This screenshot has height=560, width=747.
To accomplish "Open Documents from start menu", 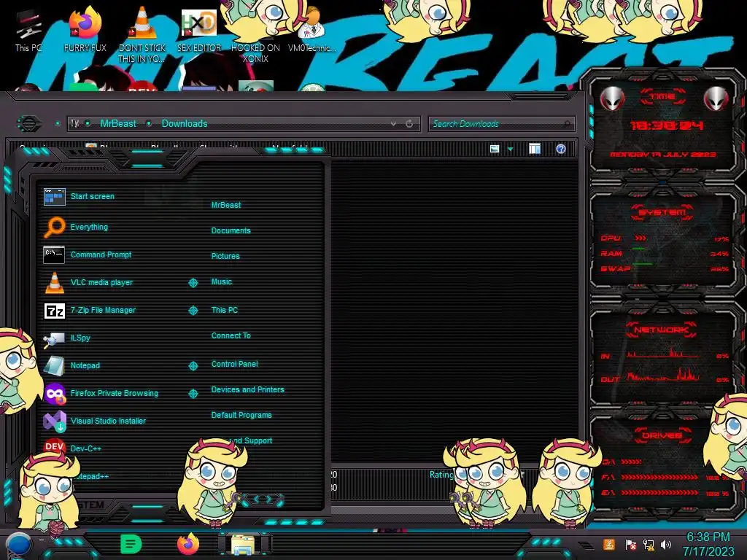I will coord(231,230).
